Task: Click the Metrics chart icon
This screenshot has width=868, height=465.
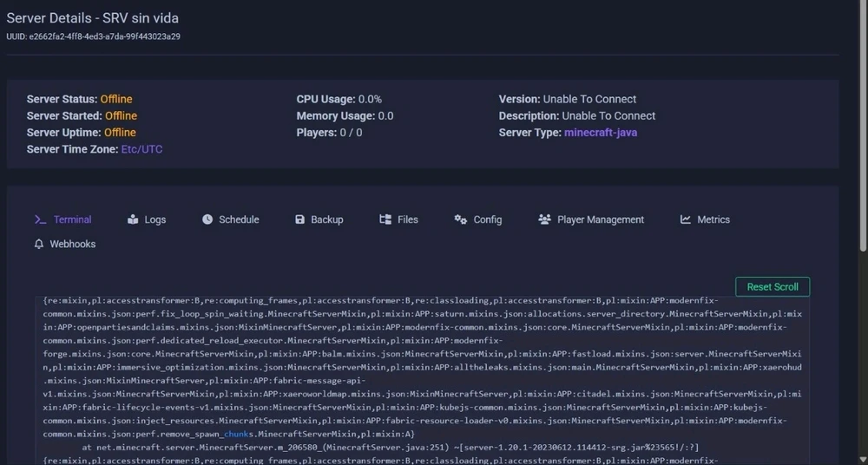Action: [x=686, y=219]
